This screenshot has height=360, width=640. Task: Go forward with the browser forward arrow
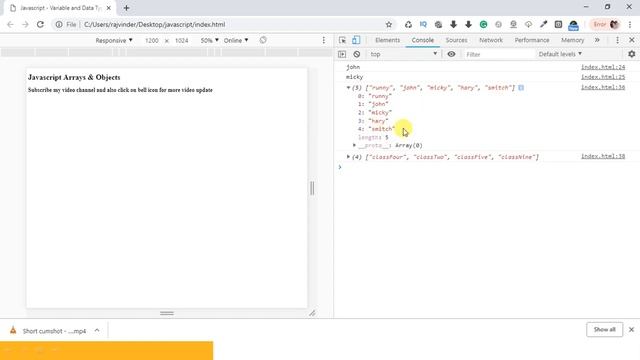pos(25,24)
